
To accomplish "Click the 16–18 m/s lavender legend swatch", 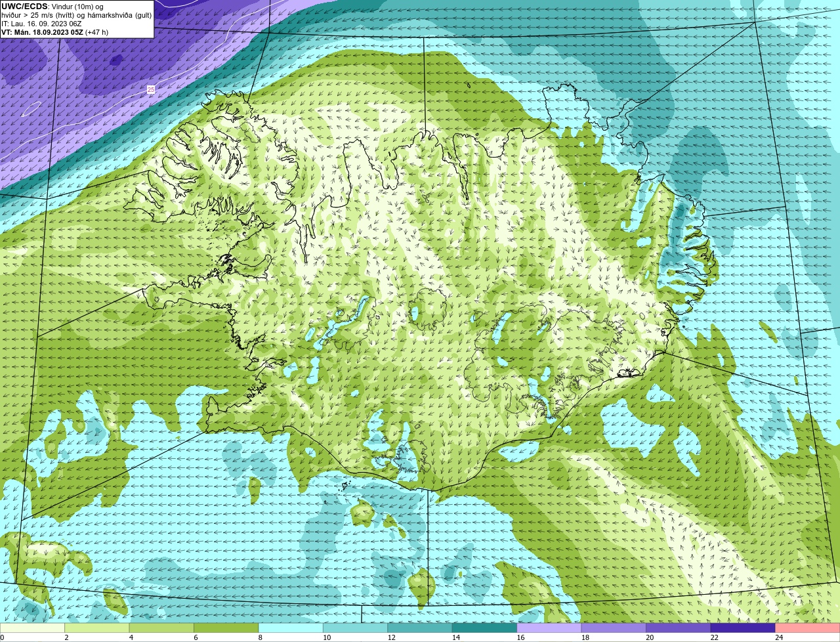I will pyautogui.click(x=549, y=628).
